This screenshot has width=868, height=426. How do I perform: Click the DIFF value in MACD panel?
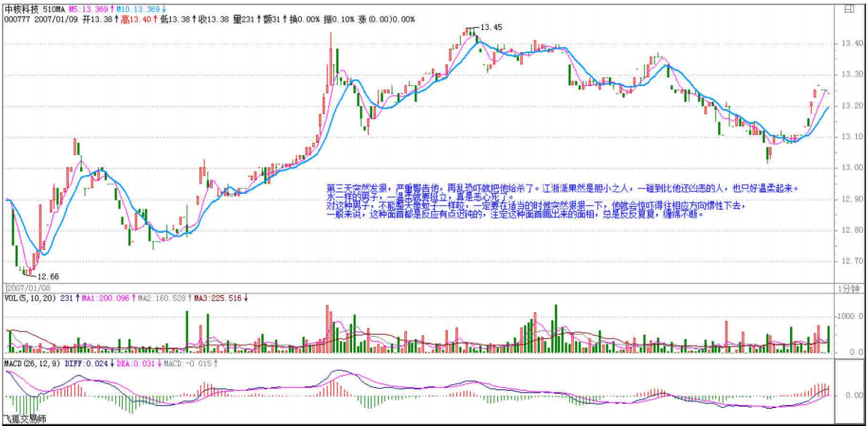coord(88,364)
